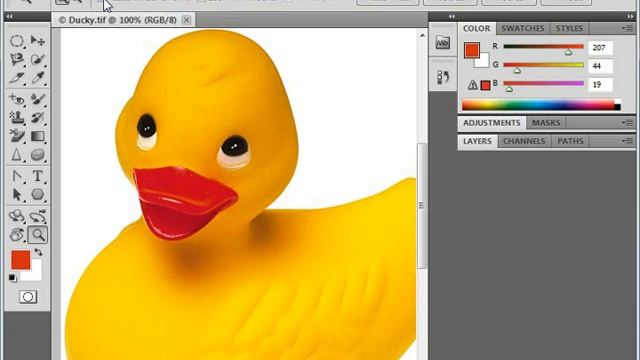This screenshot has width=640, height=360.
Task: Close the Ducky.tif document tab
Action: (187, 20)
